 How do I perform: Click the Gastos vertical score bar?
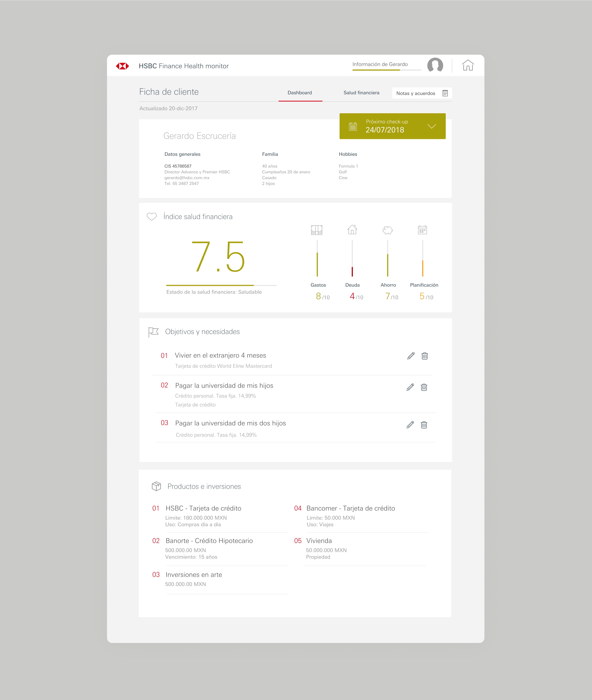[x=317, y=258]
